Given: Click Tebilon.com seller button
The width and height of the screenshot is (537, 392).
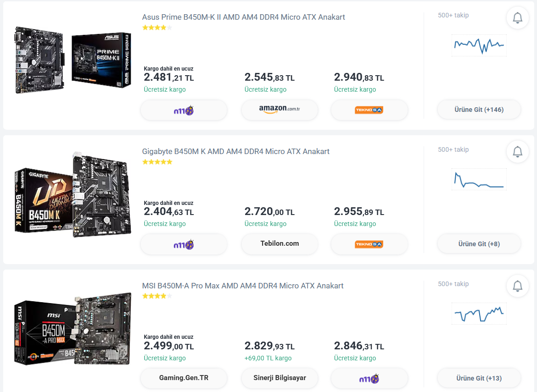Looking at the screenshot, I should pos(280,244).
